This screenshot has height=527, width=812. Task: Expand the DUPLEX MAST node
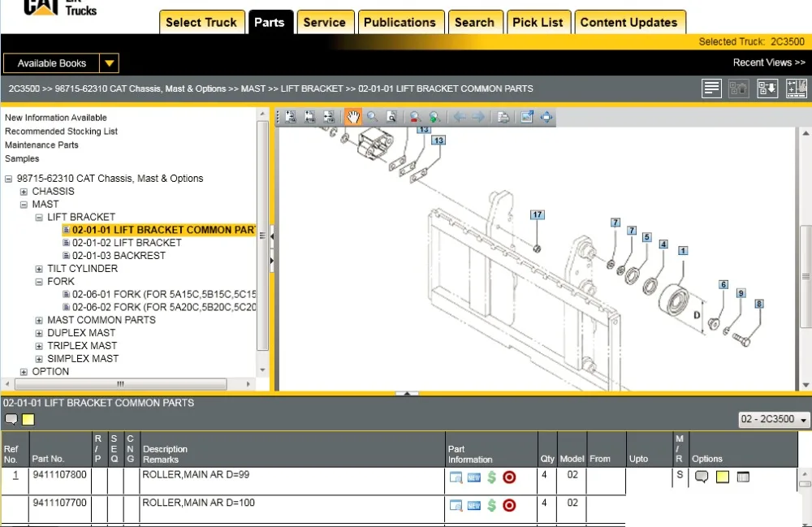(x=39, y=333)
